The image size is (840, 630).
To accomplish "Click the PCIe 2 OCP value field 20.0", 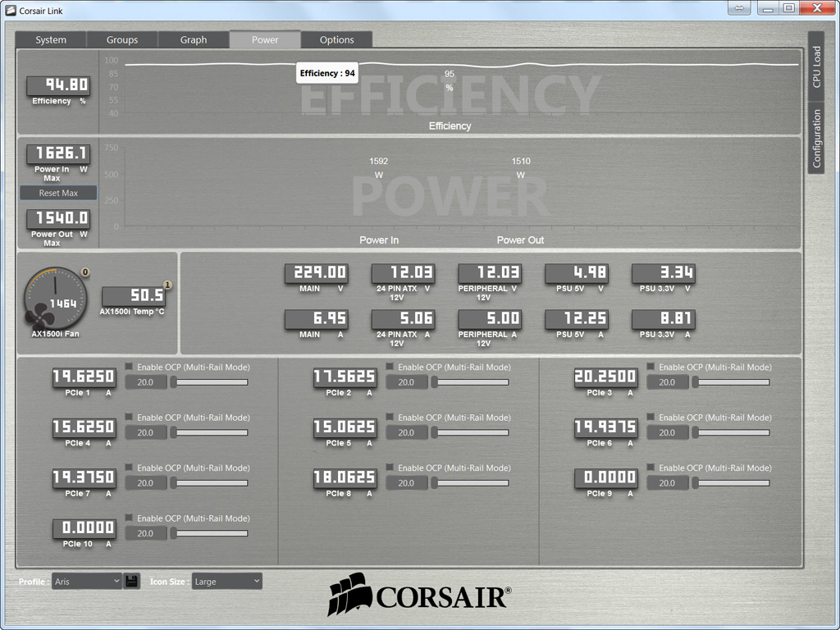I will tap(407, 382).
